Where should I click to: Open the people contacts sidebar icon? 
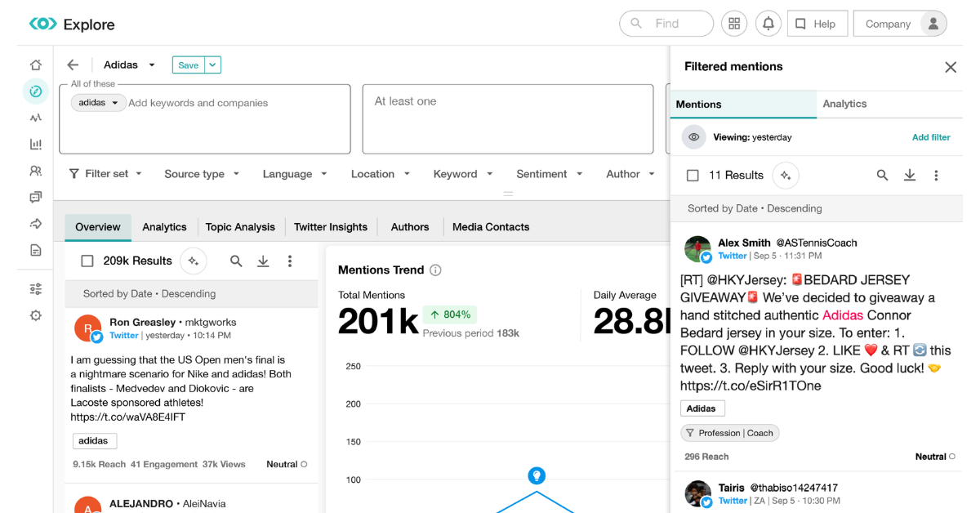(35, 171)
